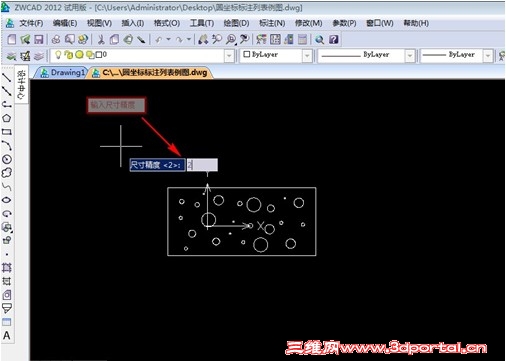Create a new drawing file
Screen dimensions: 506x361
point(12,39)
